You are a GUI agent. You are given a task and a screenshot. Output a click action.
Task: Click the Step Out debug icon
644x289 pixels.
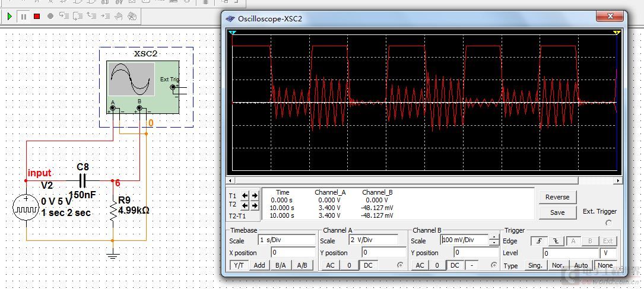tap(91, 17)
